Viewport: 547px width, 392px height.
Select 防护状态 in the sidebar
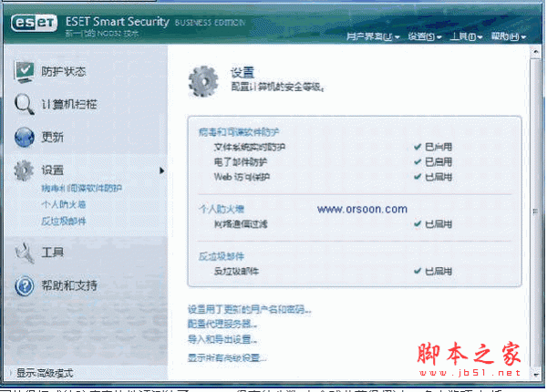[x=64, y=71]
